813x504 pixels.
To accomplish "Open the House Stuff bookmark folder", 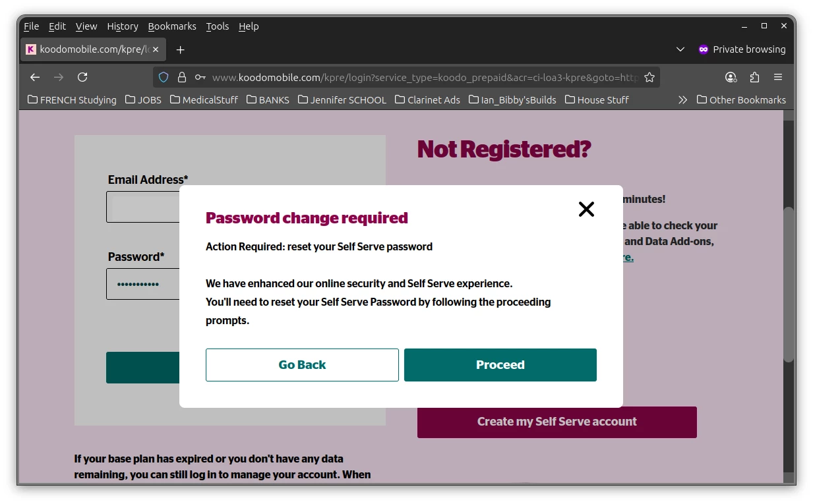I will click(596, 100).
